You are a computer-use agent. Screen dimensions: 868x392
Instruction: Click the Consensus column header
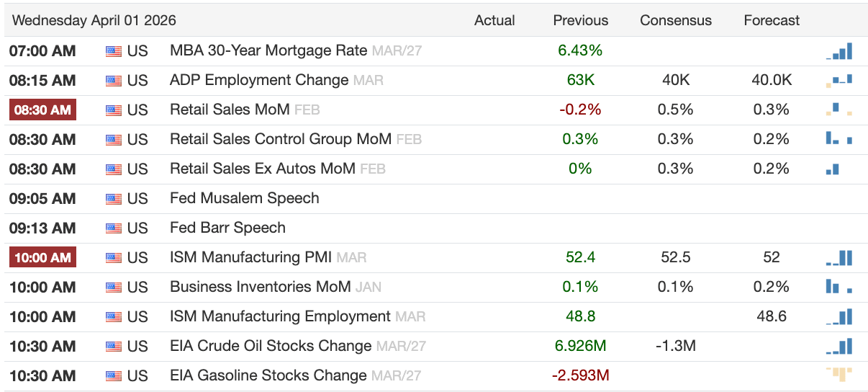tap(675, 21)
